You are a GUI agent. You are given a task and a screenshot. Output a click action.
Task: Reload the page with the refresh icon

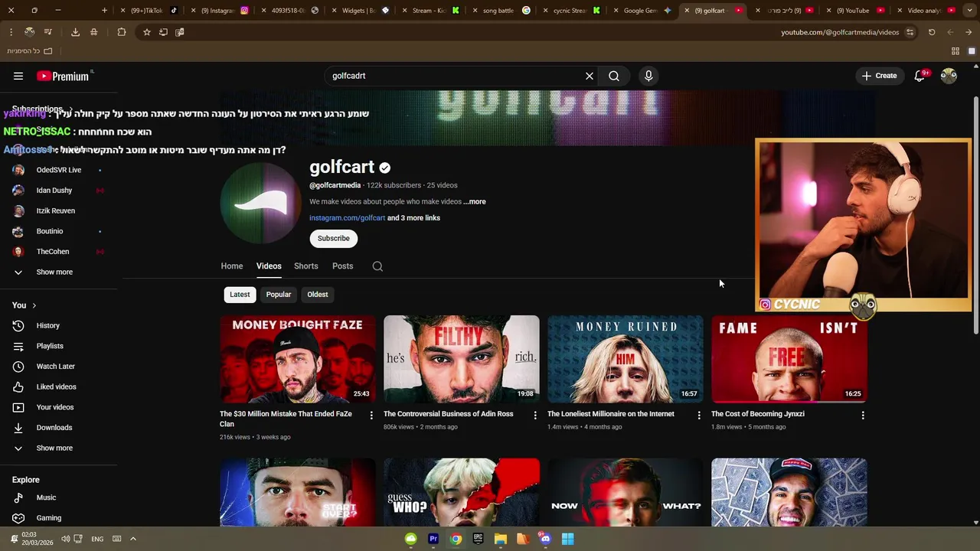click(932, 32)
